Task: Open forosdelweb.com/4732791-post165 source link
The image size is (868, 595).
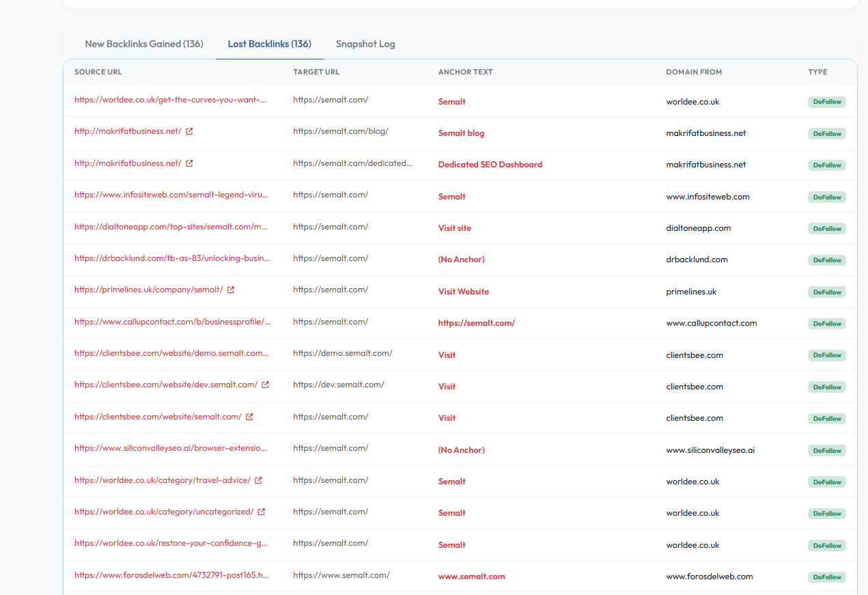Action: 171,575
